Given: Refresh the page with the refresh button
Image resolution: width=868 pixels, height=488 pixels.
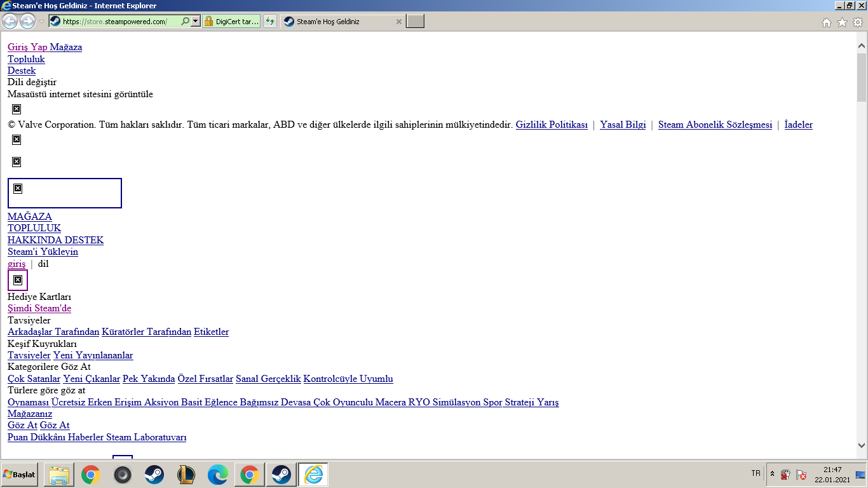Looking at the screenshot, I should point(270,22).
